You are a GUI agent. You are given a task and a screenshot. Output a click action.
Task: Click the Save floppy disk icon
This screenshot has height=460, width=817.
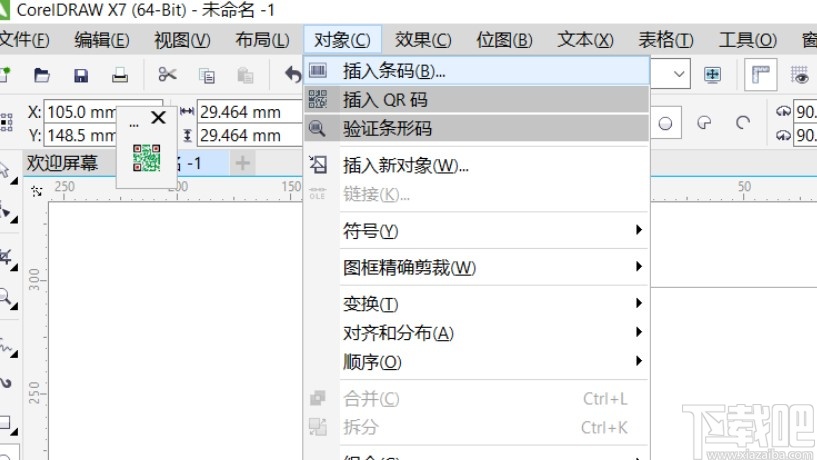[x=81, y=76]
